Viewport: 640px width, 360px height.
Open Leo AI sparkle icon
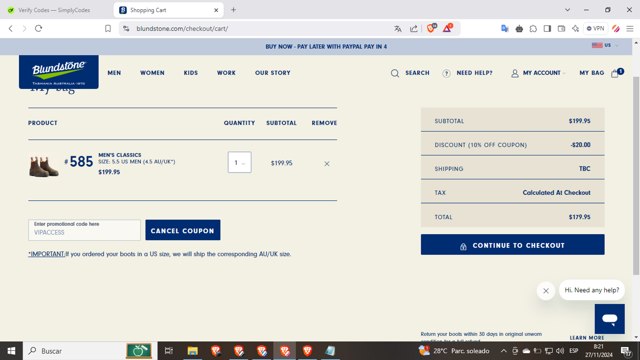pos(576,29)
